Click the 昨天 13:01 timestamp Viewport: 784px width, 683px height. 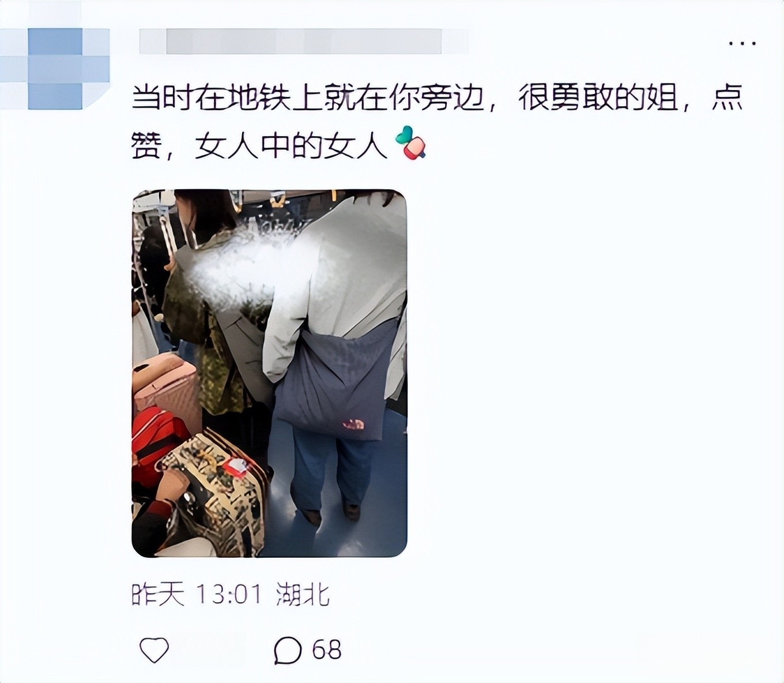point(197,594)
